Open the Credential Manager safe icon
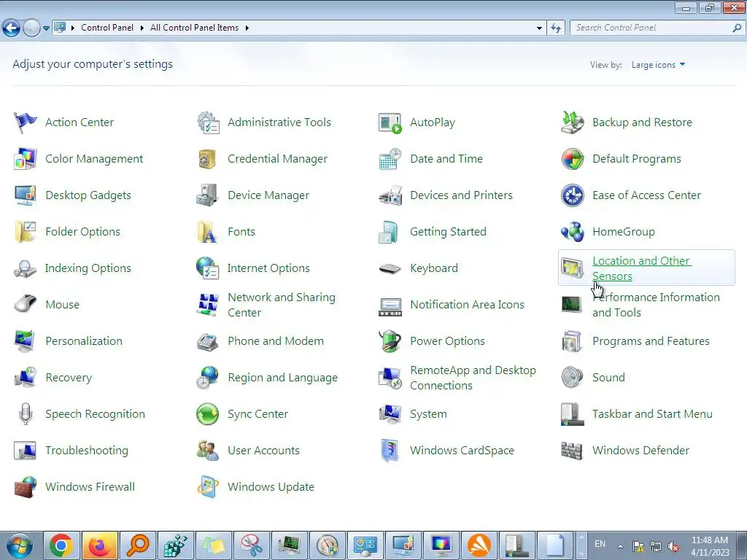 207,158
